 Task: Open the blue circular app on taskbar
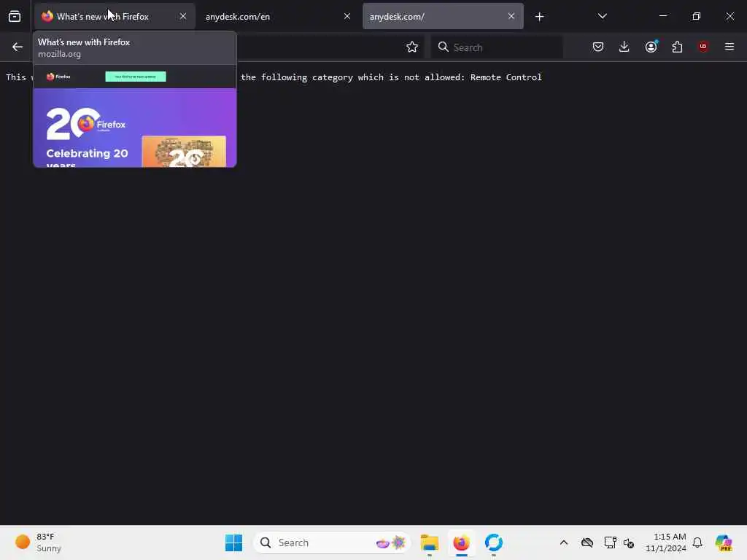coord(494,542)
